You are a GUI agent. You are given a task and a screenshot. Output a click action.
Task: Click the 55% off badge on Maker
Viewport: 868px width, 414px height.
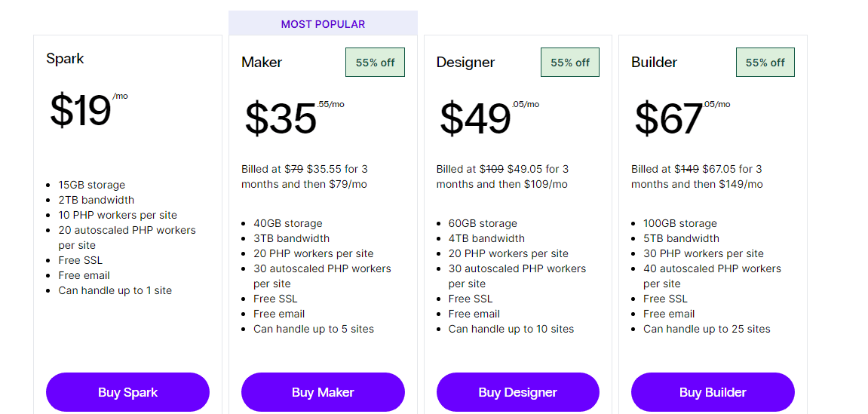click(376, 63)
